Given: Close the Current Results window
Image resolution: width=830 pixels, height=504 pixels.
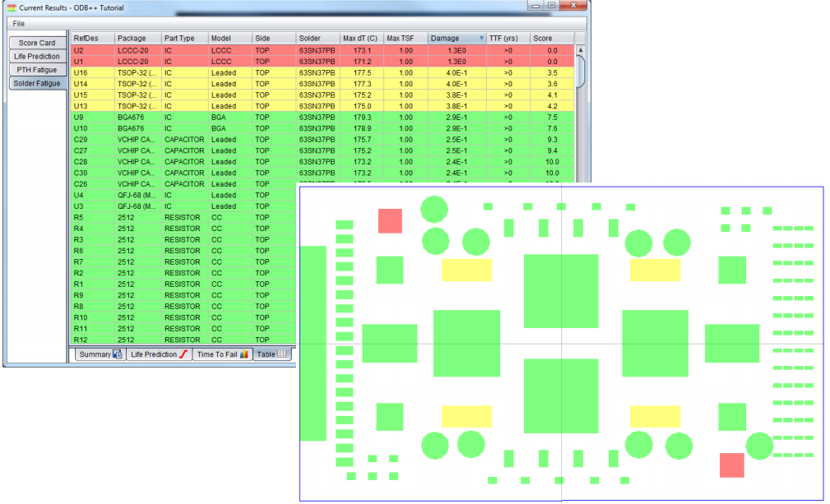Looking at the screenshot, I should pyautogui.click(x=573, y=5).
